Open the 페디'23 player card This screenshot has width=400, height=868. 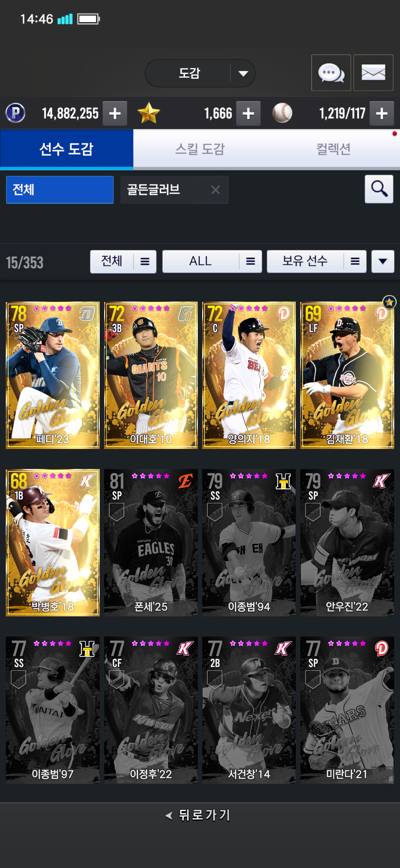[53, 375]
